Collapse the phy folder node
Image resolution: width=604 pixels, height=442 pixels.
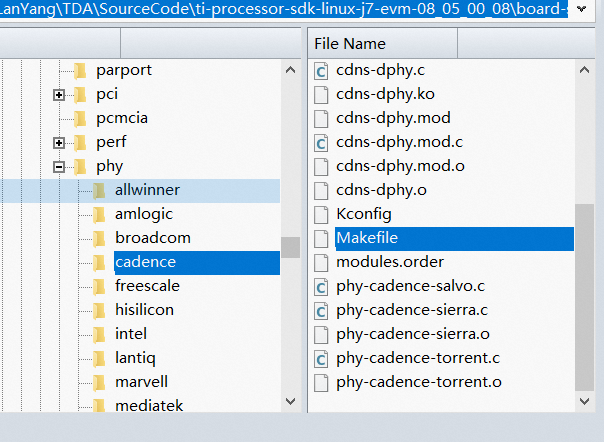pos(59,167)
